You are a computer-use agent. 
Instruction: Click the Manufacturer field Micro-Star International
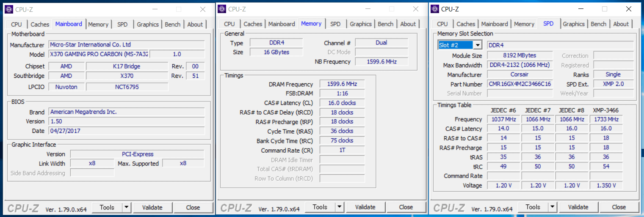127,44
